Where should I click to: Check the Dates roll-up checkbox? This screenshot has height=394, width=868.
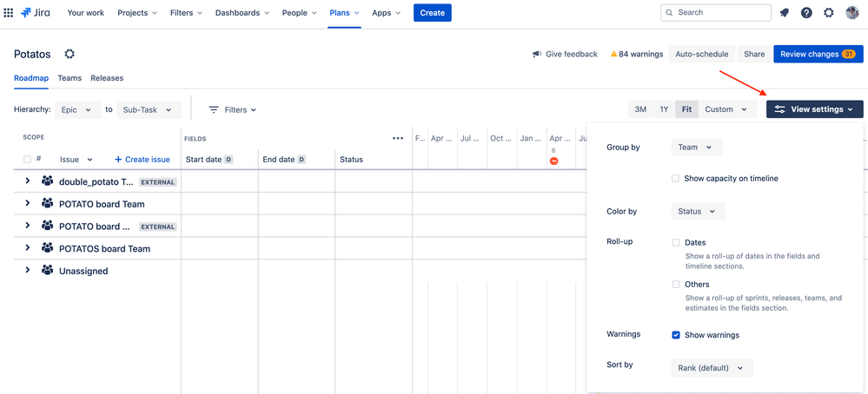pos(675,243)
